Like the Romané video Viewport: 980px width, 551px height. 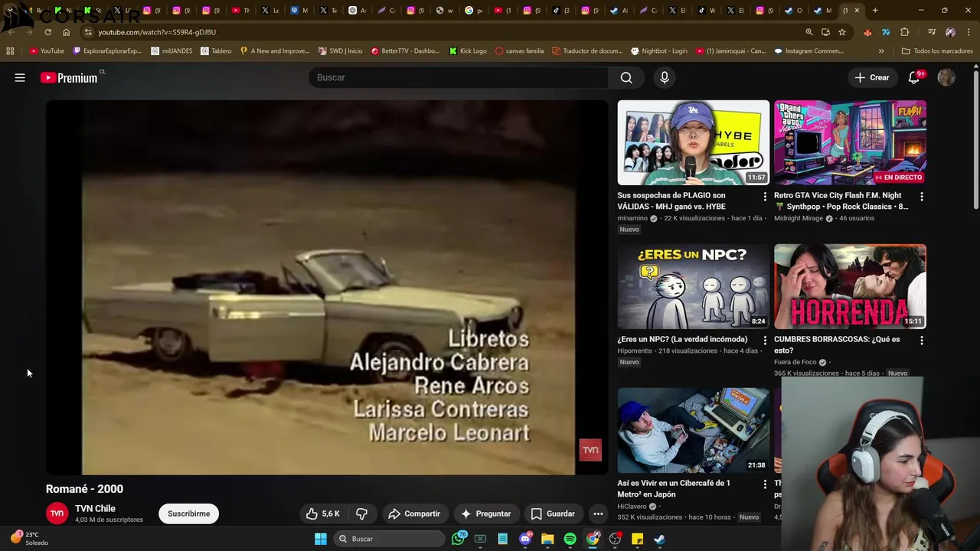point(323,514)
